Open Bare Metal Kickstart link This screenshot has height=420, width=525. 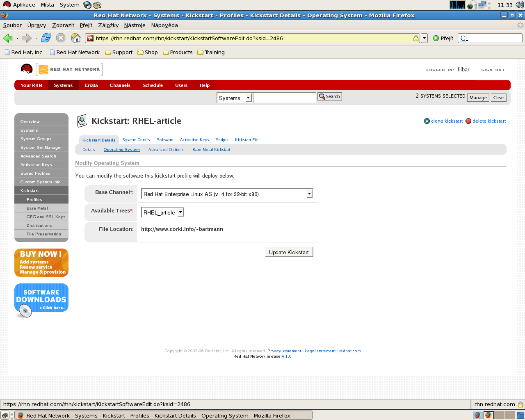[x=211, y=150]
